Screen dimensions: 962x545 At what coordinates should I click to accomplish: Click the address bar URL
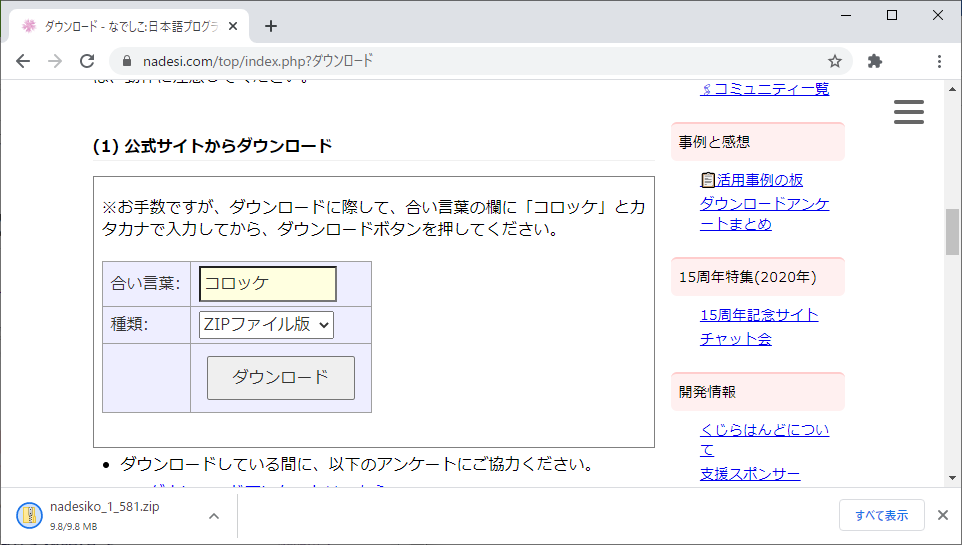pyautogui.click(x=258, y=61)
